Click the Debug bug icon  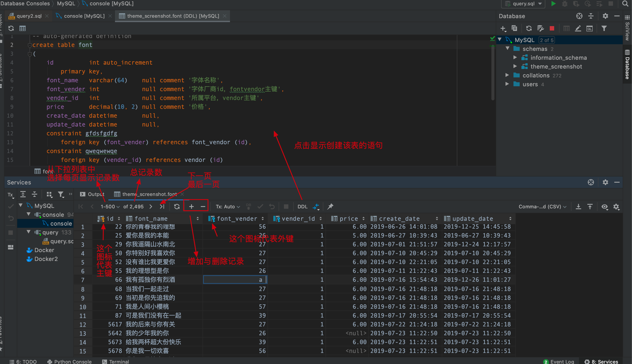(x=565, y=4)
